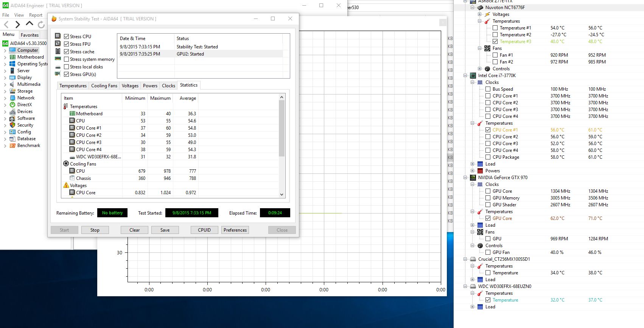Enable Stress local disks checkbox
Image resolution: width=644 pixels, height=328 pixels.
[x=66, y=67]
